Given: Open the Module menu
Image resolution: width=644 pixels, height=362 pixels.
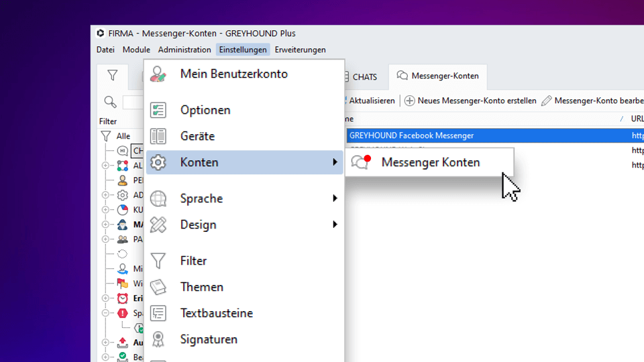Looking at the screenshot, I should (136, 50).
